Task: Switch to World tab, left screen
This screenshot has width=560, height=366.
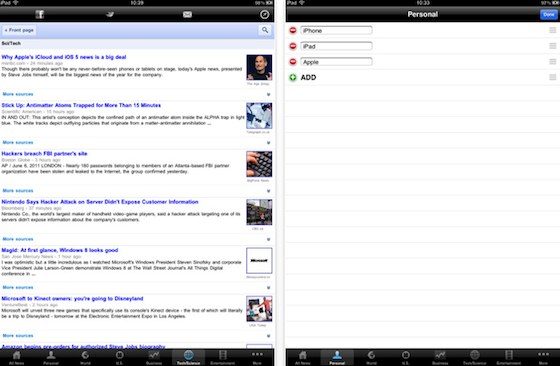Action: click(85, 357)
